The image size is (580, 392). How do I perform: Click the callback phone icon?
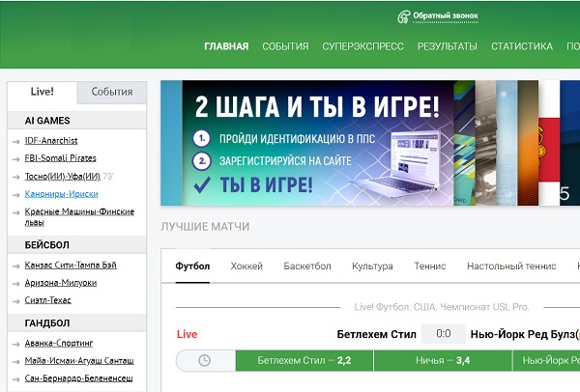click(x=403, y=16)
